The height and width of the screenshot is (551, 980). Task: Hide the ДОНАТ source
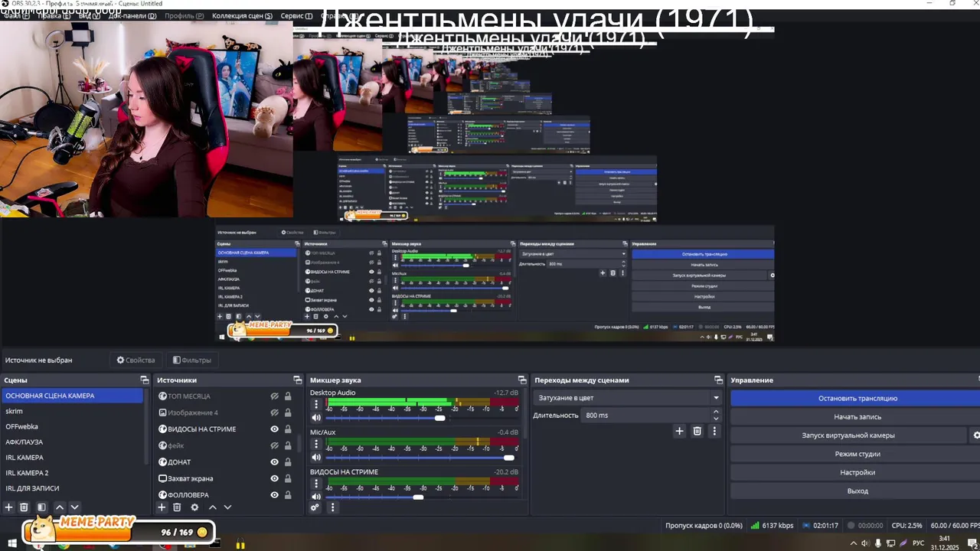[274, 462]
